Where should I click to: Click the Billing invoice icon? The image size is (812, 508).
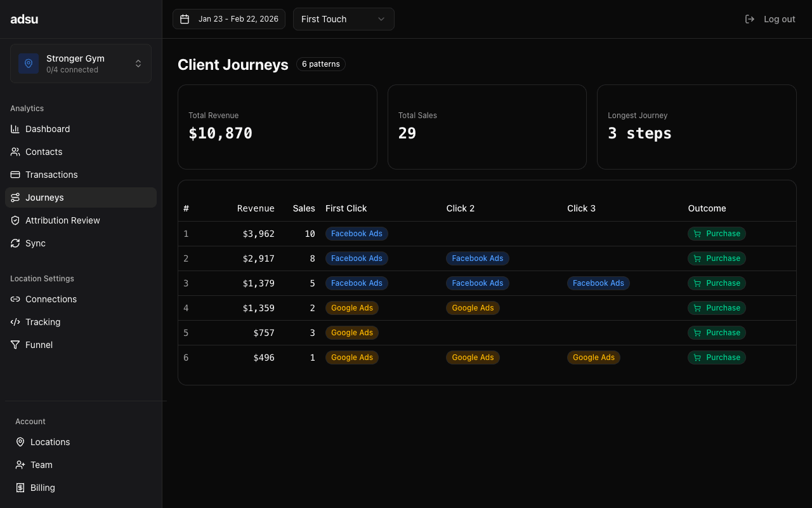[20, 487]
